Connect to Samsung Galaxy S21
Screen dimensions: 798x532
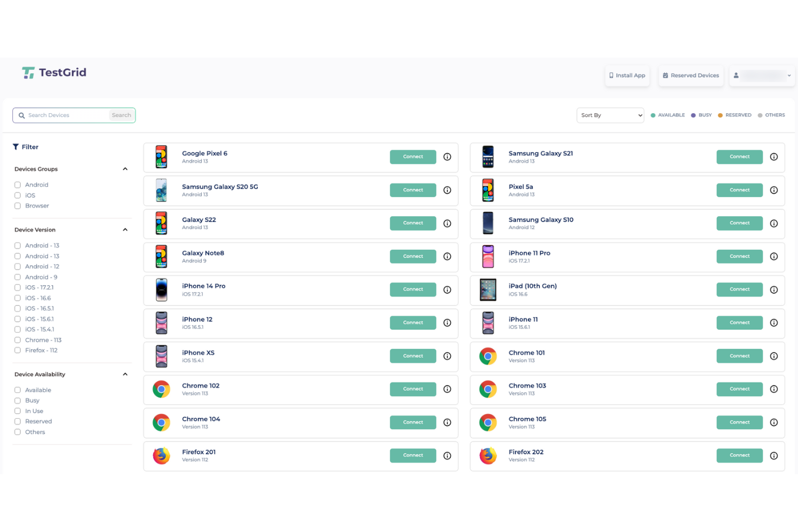740,157
